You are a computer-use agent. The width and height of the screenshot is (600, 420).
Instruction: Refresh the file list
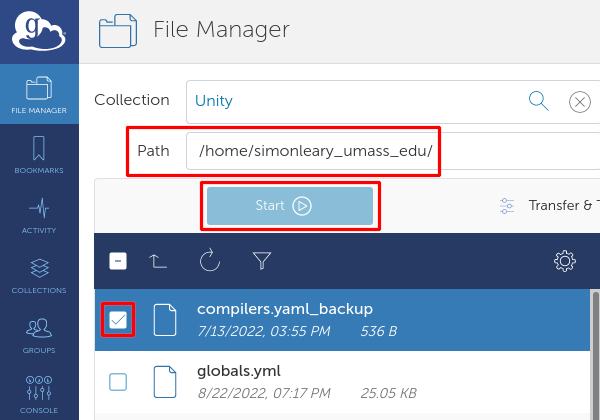tap(210, 261)
